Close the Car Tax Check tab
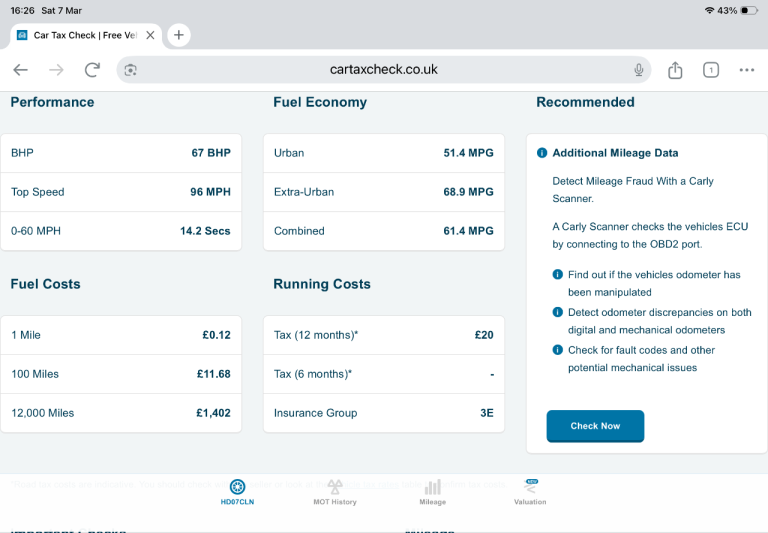Viewport: 768px width, 533px height. 150,35
